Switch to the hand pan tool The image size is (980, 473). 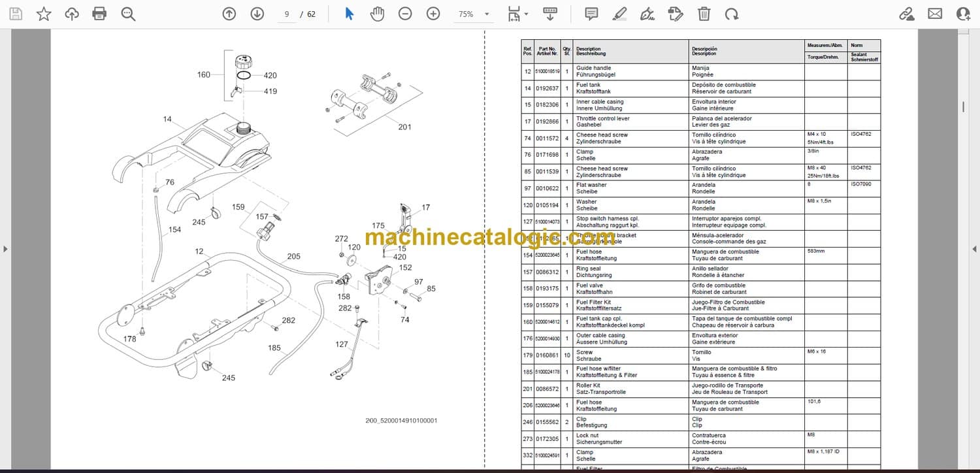point(378,14)
